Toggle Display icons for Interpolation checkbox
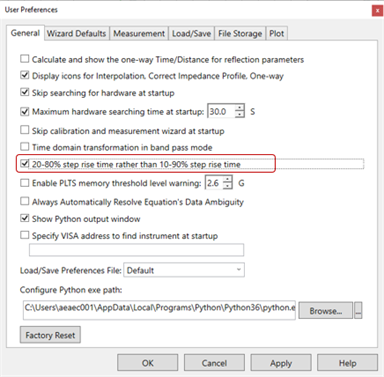This screenshot has height=377, width=384. click(25, 75)
